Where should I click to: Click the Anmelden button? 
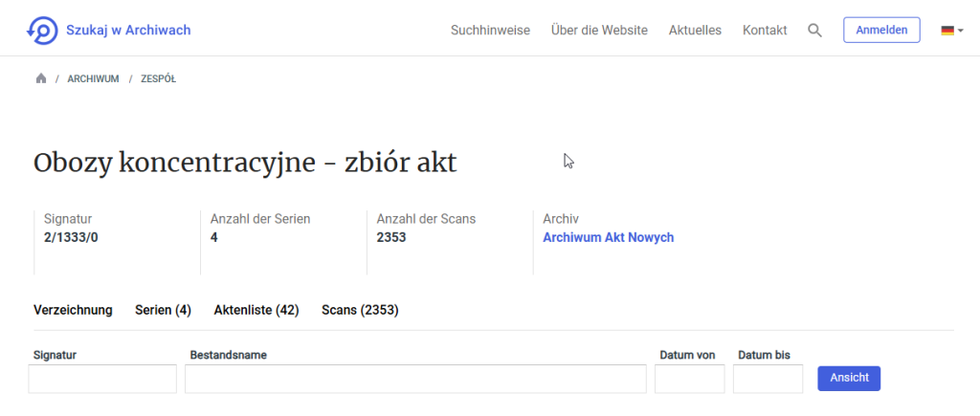881,30
